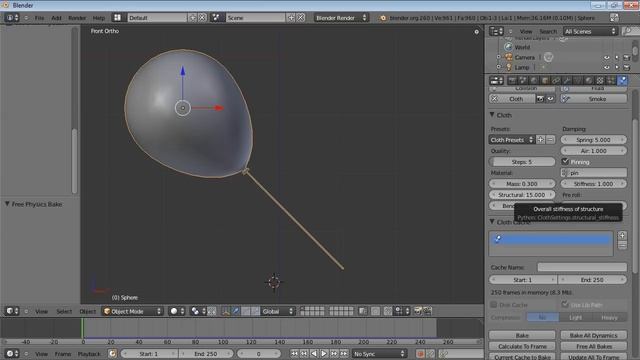Collapse the Cloth panel triangle
640x360 pixels.
pyautogui.click(x=492, y=115)
